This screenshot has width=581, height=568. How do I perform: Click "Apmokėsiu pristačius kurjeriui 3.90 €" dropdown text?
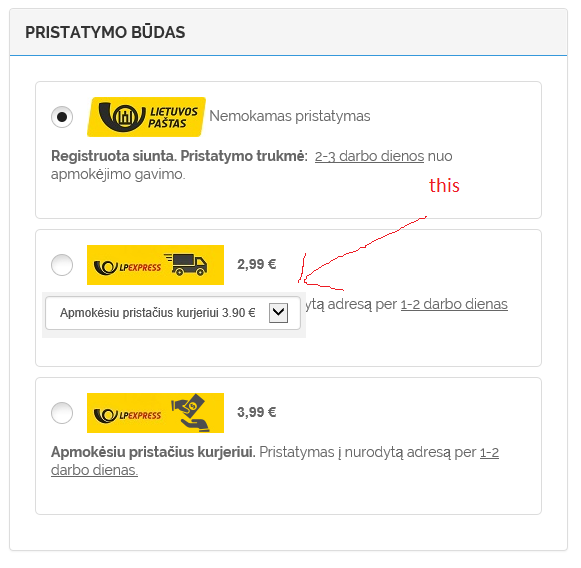157,313
